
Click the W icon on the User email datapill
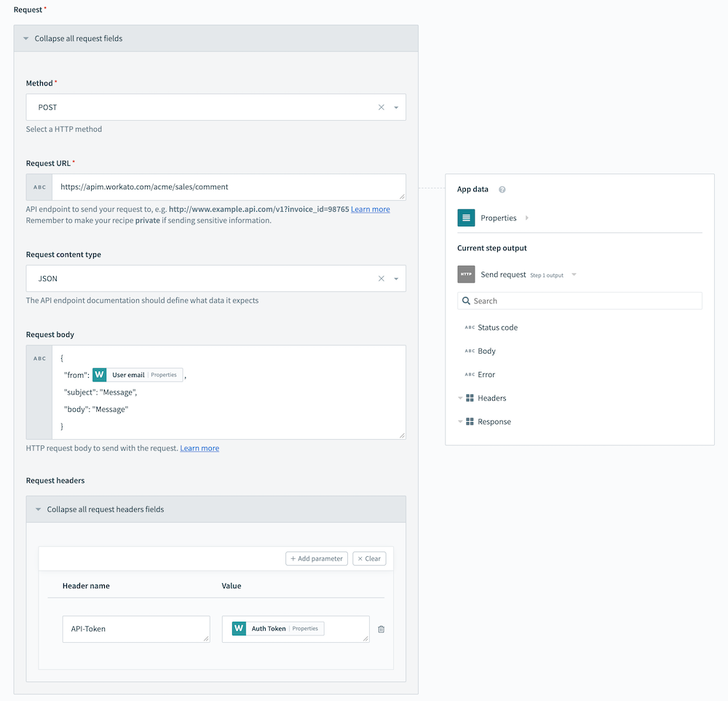coord(99,374)
